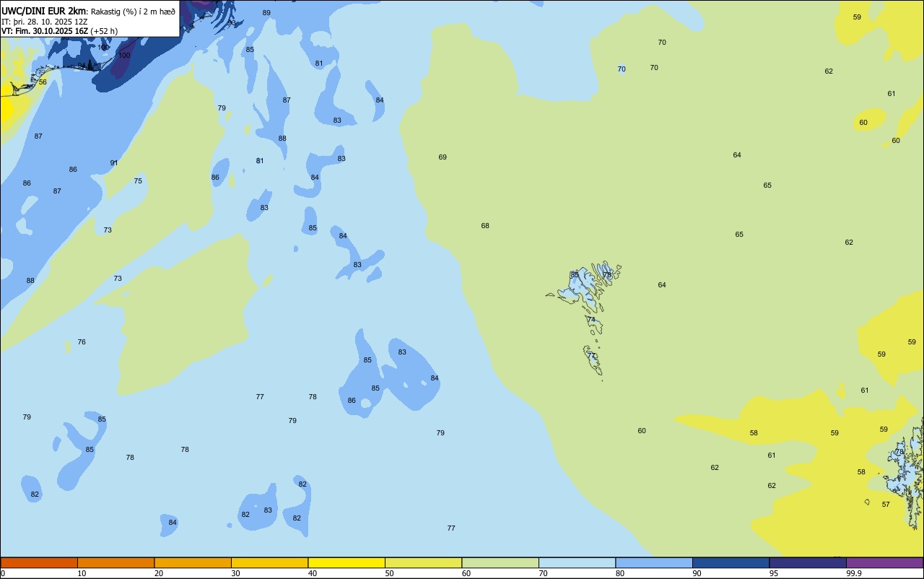This screenshot has height=579, width=924.
Task: Click the 30 legend tick label
Action: point(236,573)
